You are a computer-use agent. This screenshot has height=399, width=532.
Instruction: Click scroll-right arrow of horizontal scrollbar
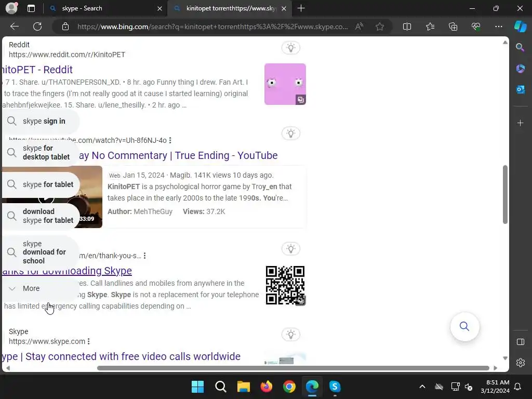click(495, 368)
